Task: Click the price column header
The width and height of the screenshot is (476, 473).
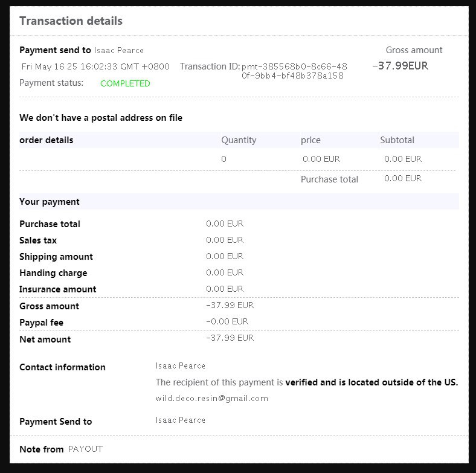Action: pyautogui.click(x=310, y=140)
